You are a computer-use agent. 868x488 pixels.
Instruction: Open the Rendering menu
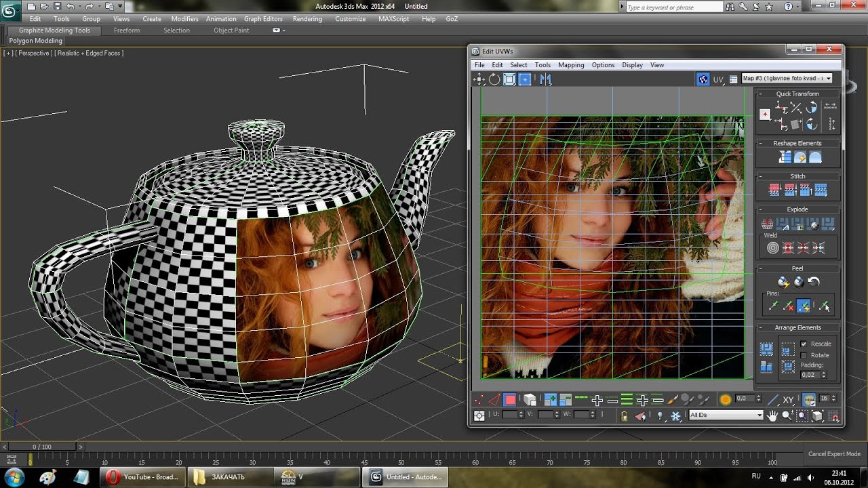pyautogui.click(x=307, y=19)
